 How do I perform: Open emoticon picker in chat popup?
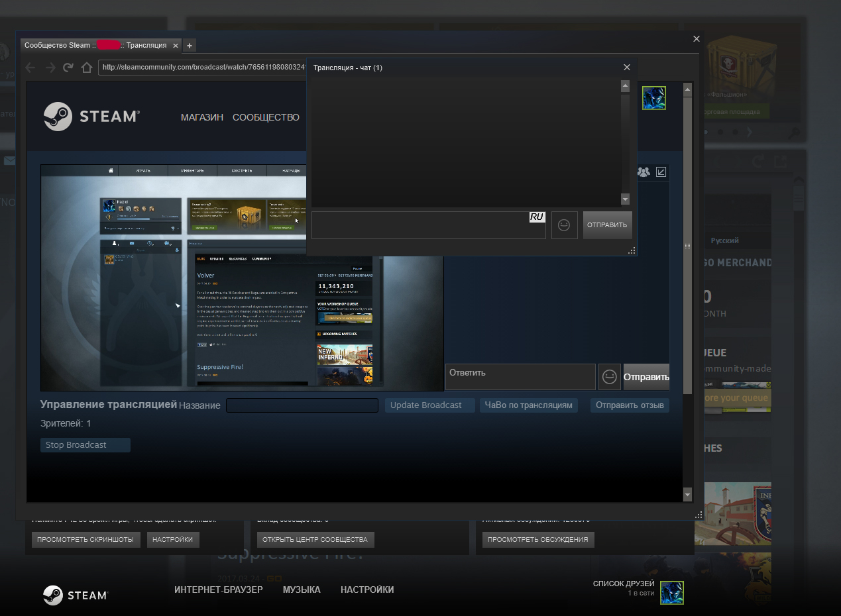tap(564, 225)
